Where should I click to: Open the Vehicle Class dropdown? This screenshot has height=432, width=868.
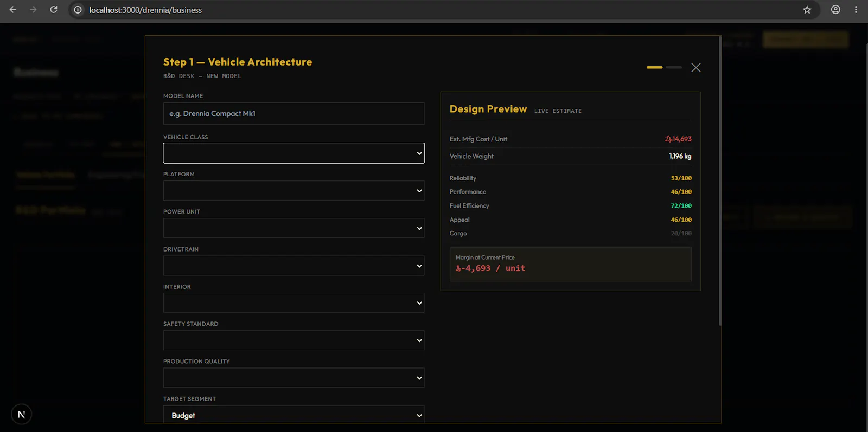(293, 153)
